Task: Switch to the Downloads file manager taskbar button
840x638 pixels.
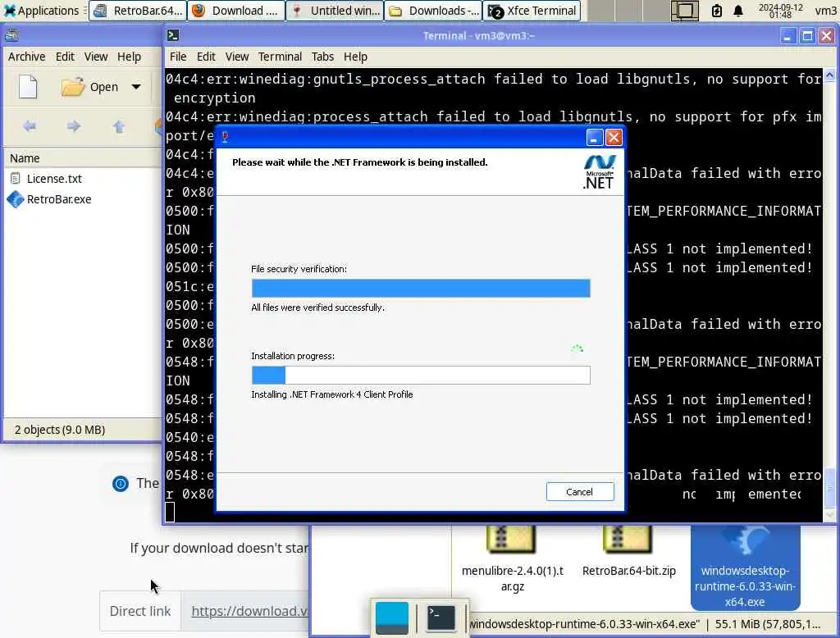Action: click(433, 10)
